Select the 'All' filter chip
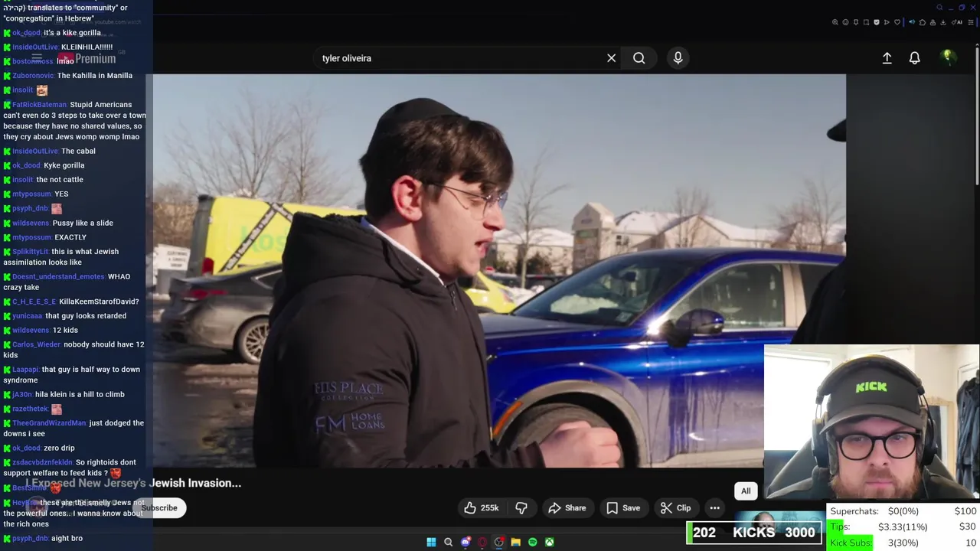This screenshot has height=551, width=980. coord(746,491)
